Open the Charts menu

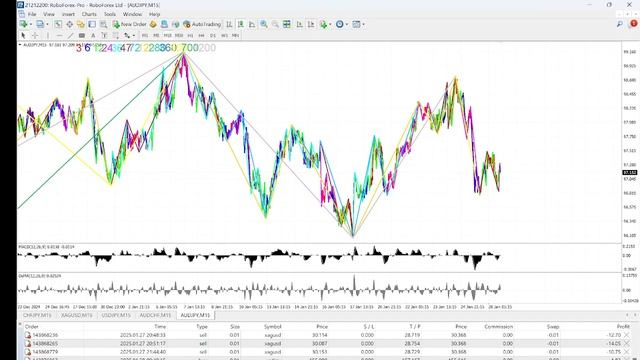tap(89, 14)
